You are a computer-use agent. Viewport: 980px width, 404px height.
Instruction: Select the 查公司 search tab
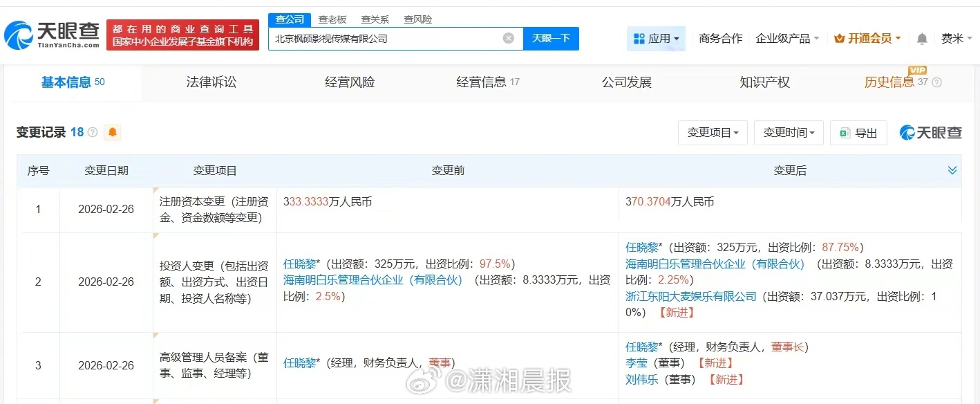(x=290, y=19)
